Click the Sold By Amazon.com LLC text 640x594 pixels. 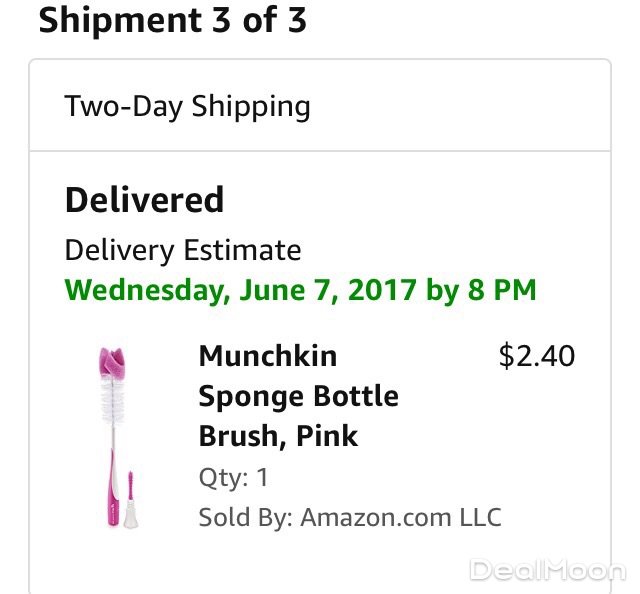[x=350, y=517]
